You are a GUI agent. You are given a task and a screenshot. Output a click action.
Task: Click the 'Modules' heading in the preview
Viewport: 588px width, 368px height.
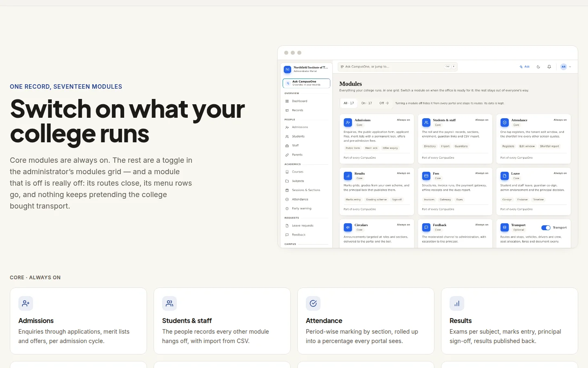pyautogui.click(x=351, y=84)
